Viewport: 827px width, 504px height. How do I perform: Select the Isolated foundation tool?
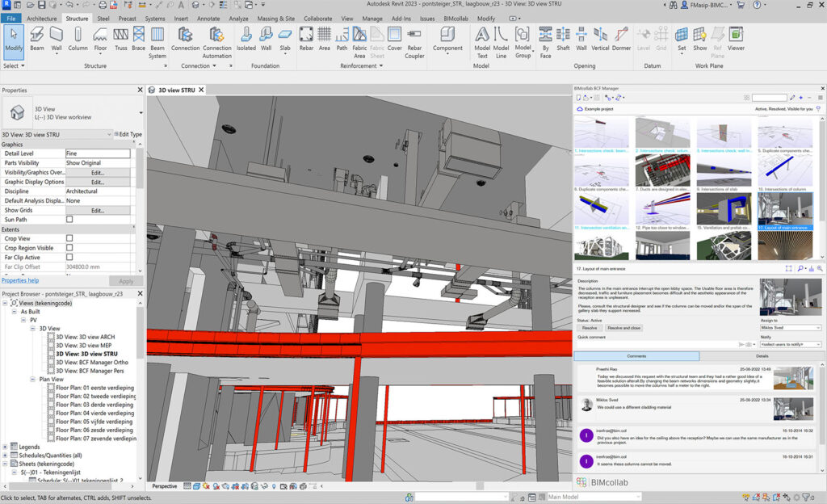point(246,39)
